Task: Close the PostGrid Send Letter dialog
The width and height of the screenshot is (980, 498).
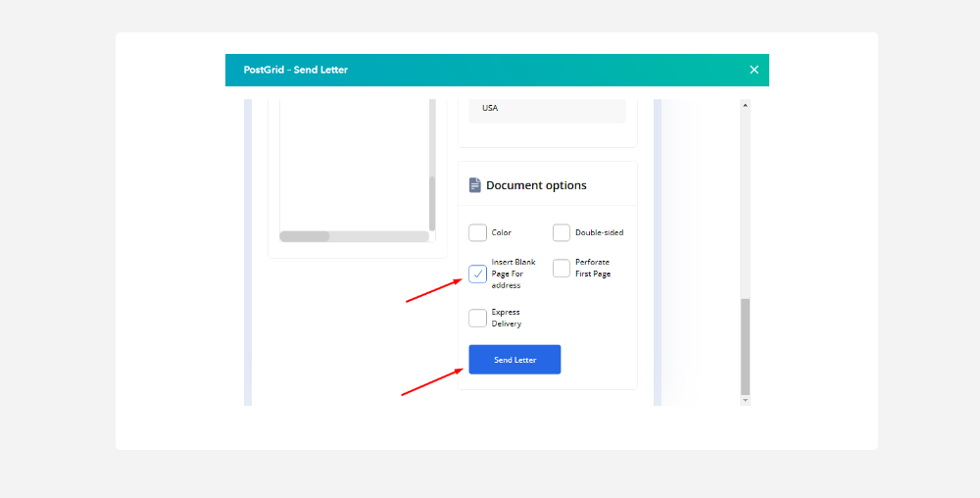Action: 754,70
